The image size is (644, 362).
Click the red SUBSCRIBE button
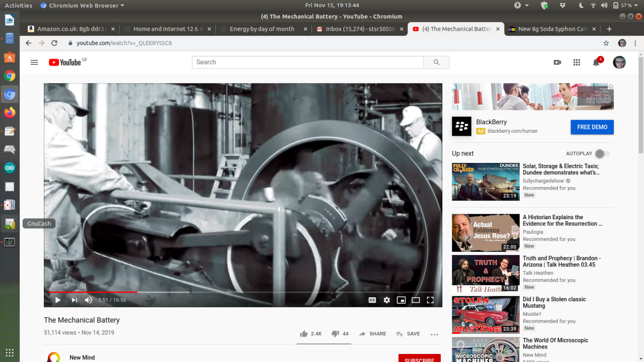click(419, 359)
